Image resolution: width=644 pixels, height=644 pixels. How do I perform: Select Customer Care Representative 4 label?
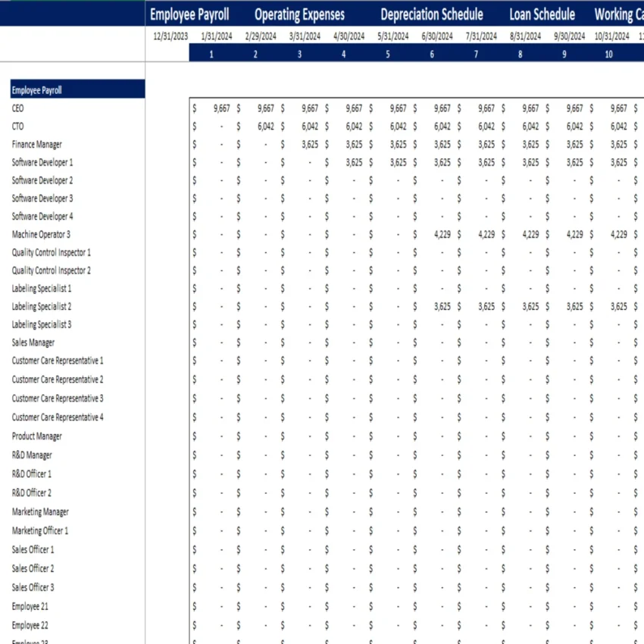[x=58, y=417]
